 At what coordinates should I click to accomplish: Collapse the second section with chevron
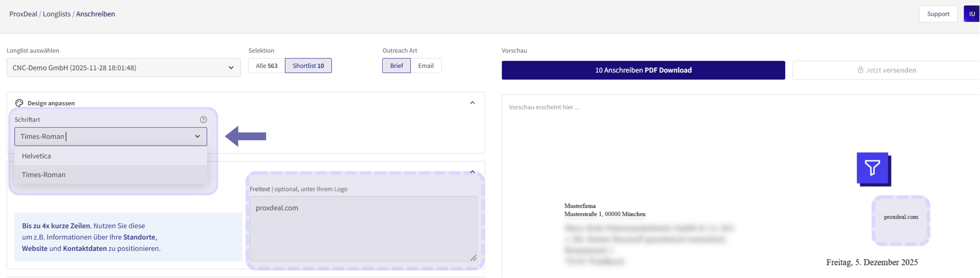point(473,172)
